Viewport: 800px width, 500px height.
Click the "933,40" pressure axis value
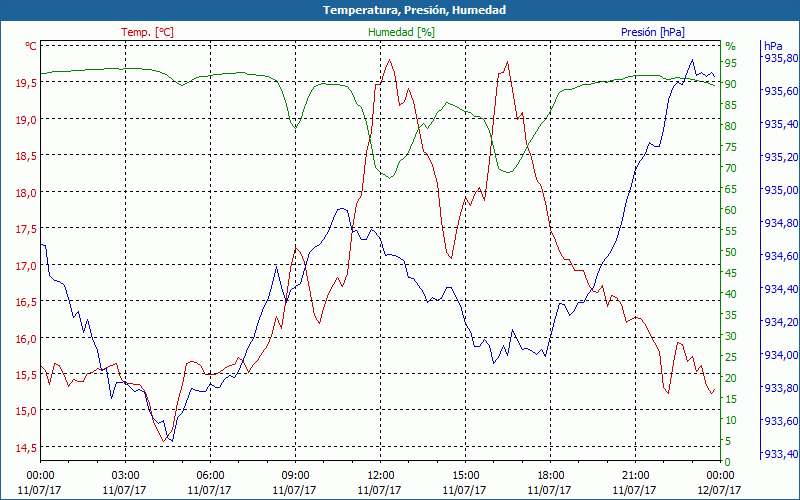tap(780, 454)
